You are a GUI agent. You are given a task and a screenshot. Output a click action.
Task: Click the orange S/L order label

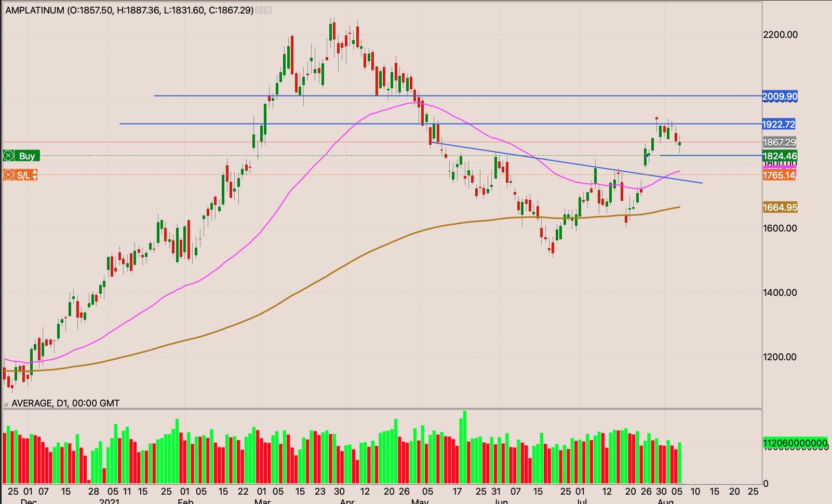(23, 175)
